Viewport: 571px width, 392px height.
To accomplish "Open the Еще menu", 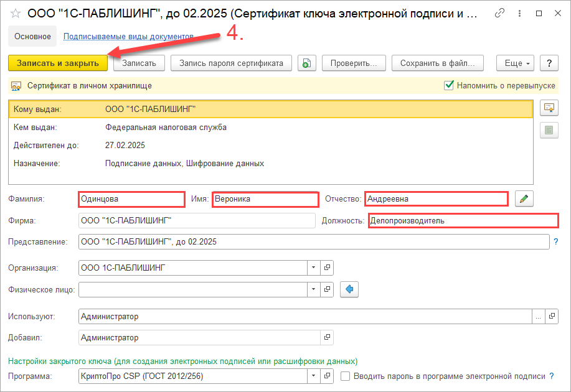I will (517, 63).
